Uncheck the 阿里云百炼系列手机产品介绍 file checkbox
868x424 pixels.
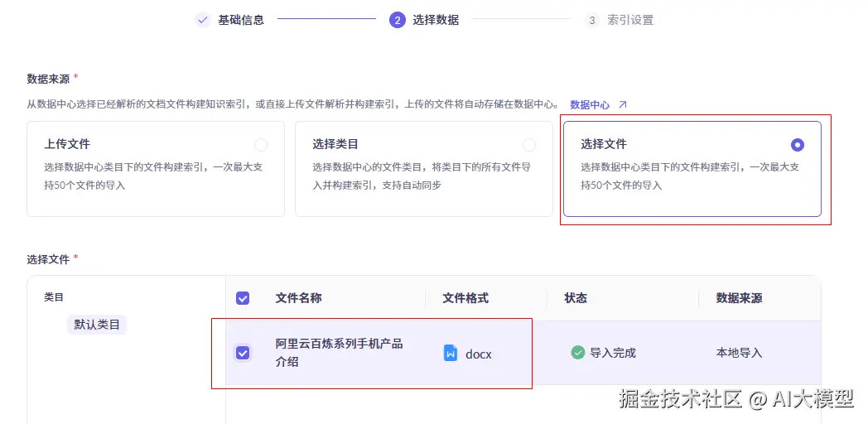[x=243, y=353]
